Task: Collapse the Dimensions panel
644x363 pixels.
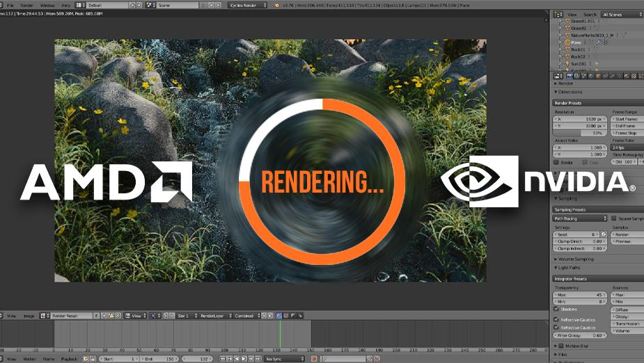Action: pyautogui.click(x=568, y=92)
